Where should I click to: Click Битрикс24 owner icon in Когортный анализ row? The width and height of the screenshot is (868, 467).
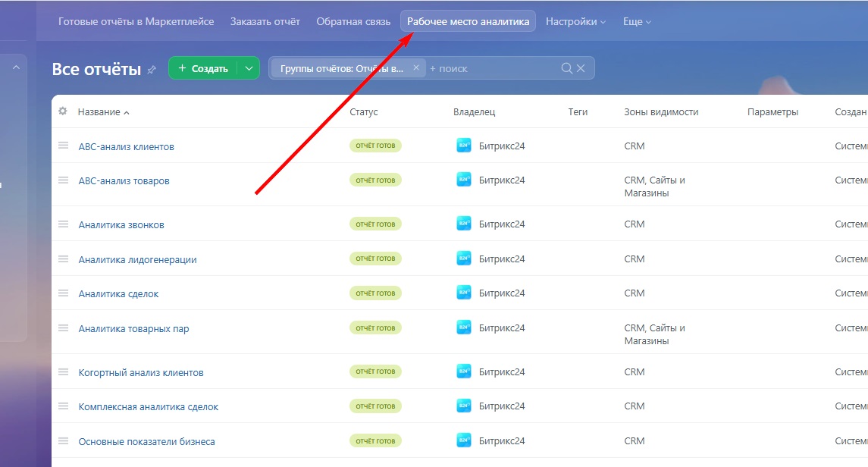(464, 371)
